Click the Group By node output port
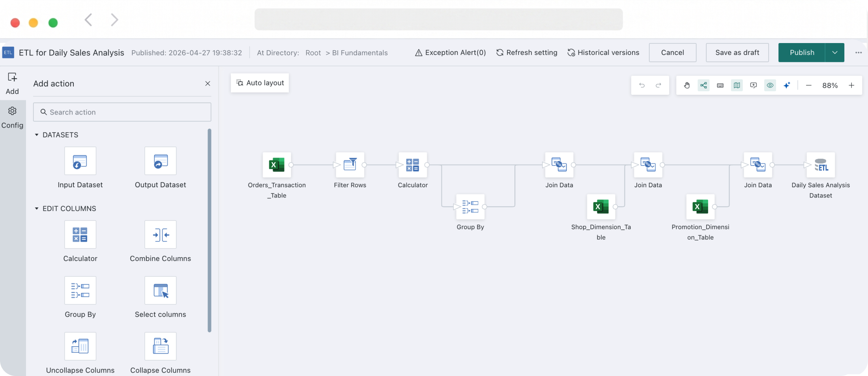 tap(485, 207)
